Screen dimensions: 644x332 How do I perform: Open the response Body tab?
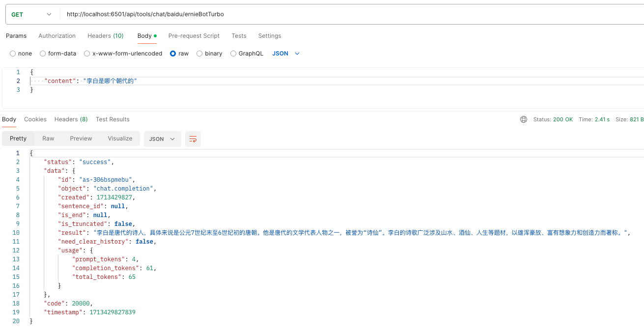9,119
